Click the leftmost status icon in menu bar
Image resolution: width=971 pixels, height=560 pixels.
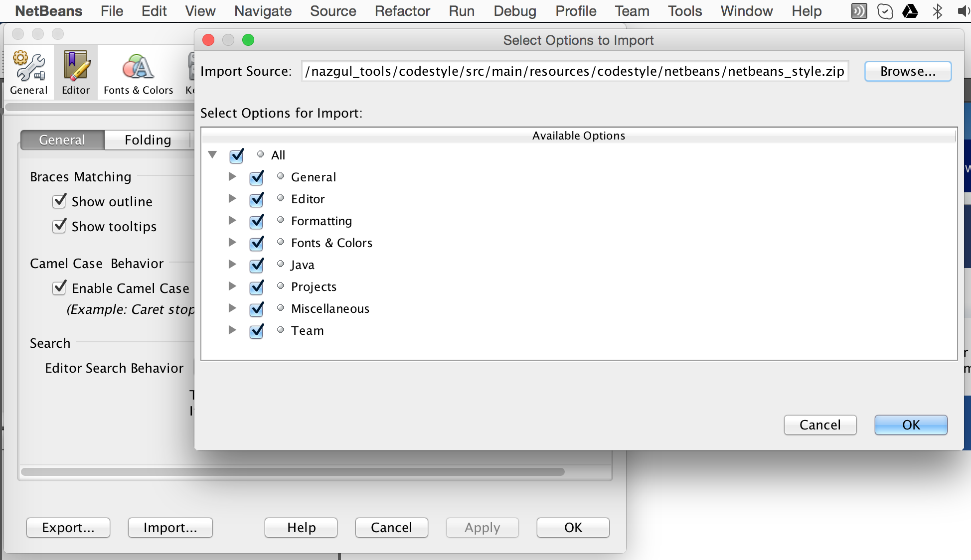click(x=859, y=11)
